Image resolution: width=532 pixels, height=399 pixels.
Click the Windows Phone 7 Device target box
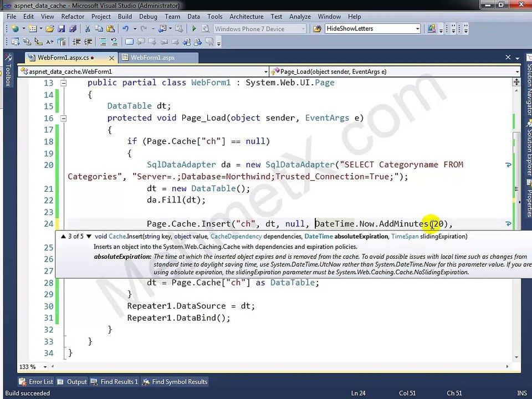(260, 29)
